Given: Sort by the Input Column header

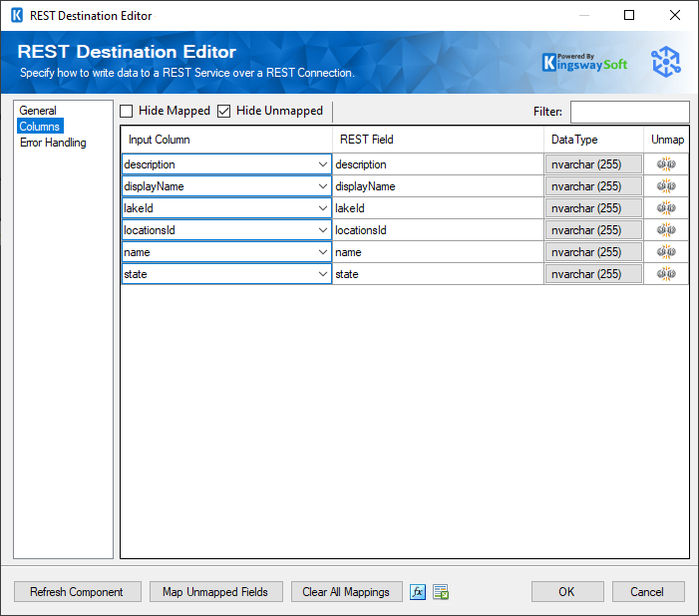Looking at the screenshot, I should coord(226,140).
